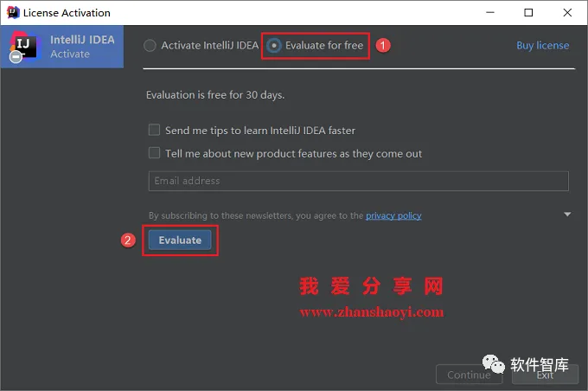Open the Buy license link
The image size is (588, 391).
click(x=543, y=45)
